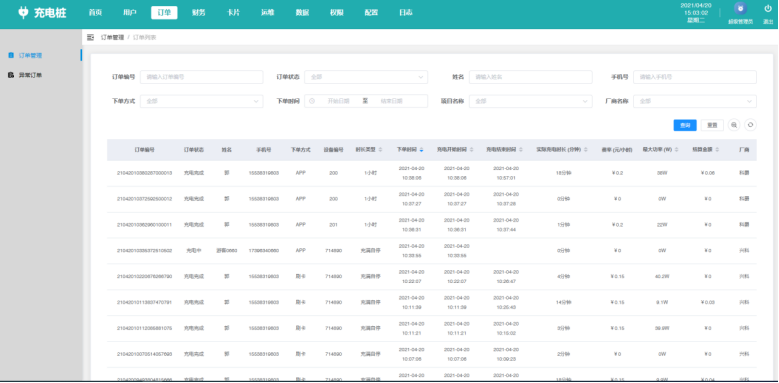This screenshot has width=779, height=383.
Task: Click the 18分钟 duration cell
Action: (563, 173)
